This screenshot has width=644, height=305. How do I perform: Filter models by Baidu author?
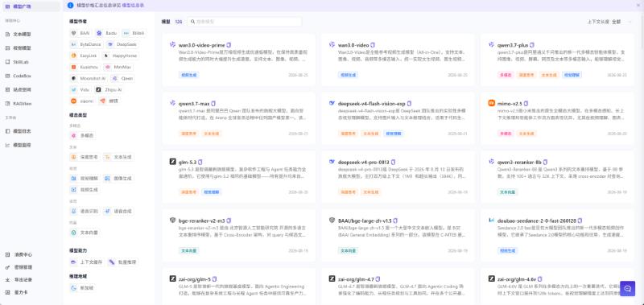(x=107, y=33)
